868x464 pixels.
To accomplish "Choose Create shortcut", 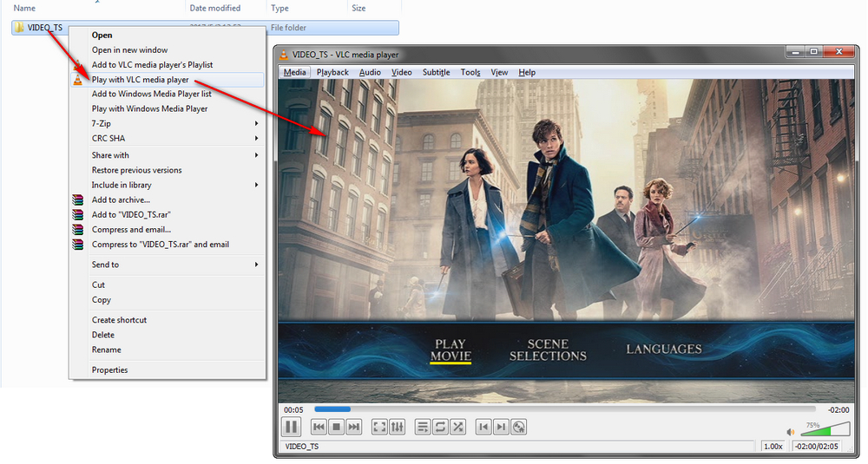I will point(168,320).
